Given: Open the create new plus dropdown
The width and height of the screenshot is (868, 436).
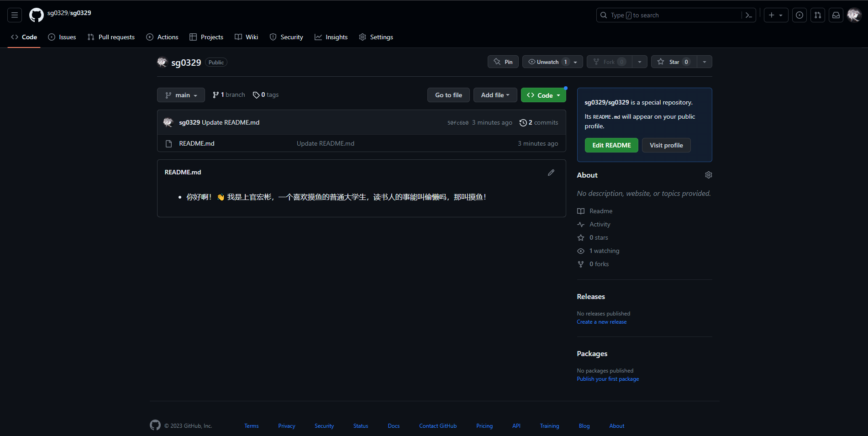Looking at the screenshot, I should coord(776,15).
